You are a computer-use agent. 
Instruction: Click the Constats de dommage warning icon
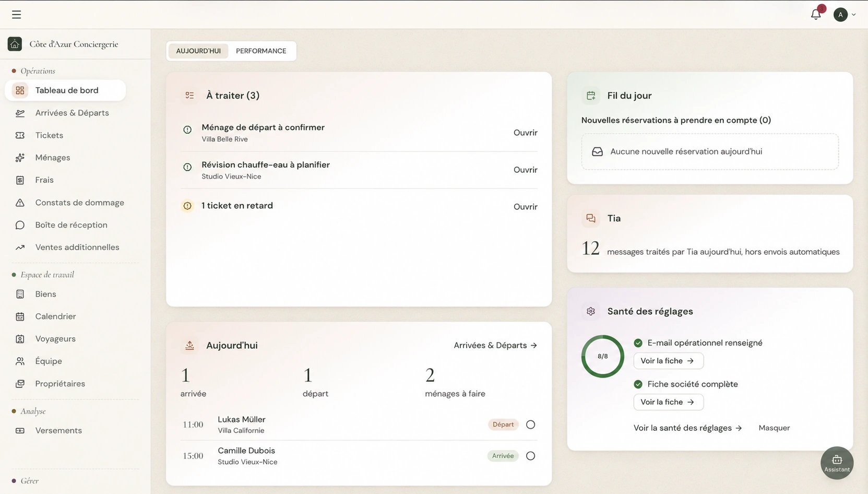[20, 203]
